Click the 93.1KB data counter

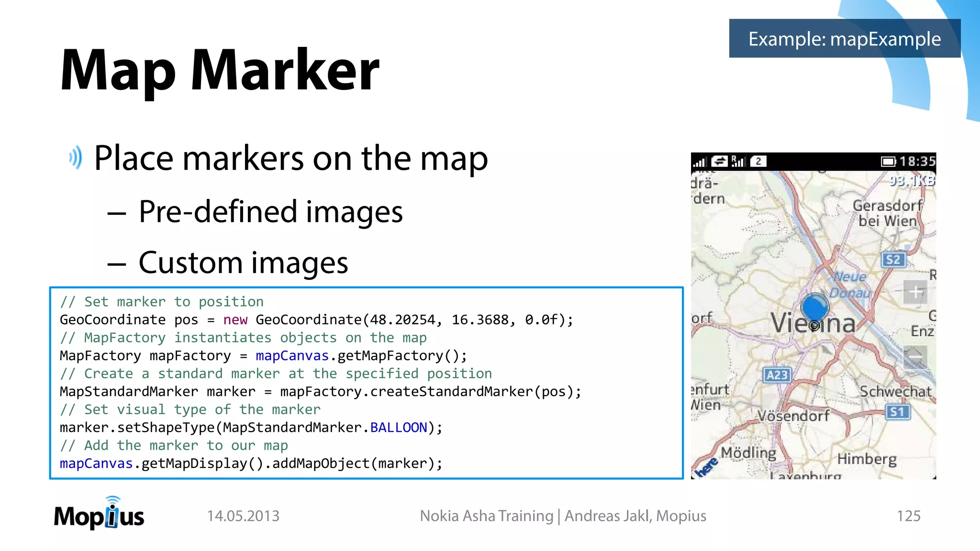tap(912, 181)
